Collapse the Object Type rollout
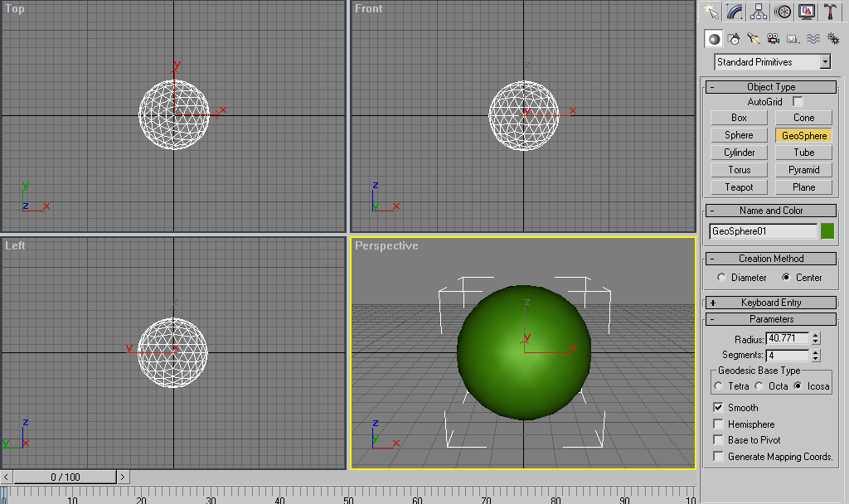The width and height of the screenshot is (849, 504). 771,87
